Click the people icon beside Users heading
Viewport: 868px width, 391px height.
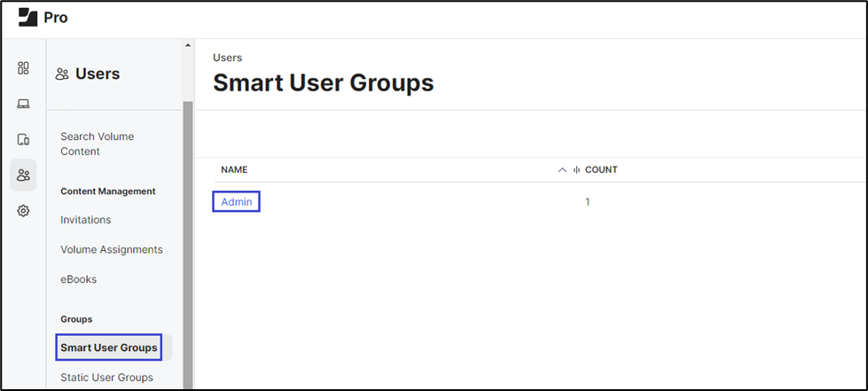(62, 74)
